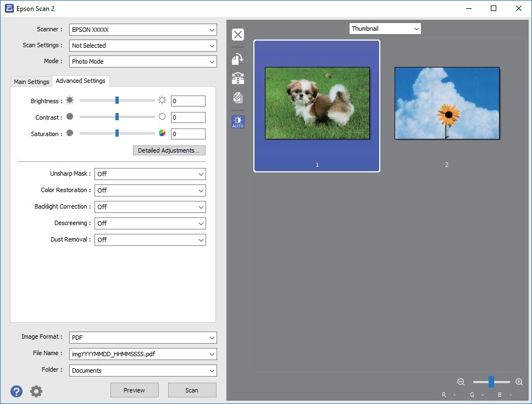The height and width of the screenshot is (404, 532).
Task: Click the Detailed Adjustments button
Action: coord(169,150)
